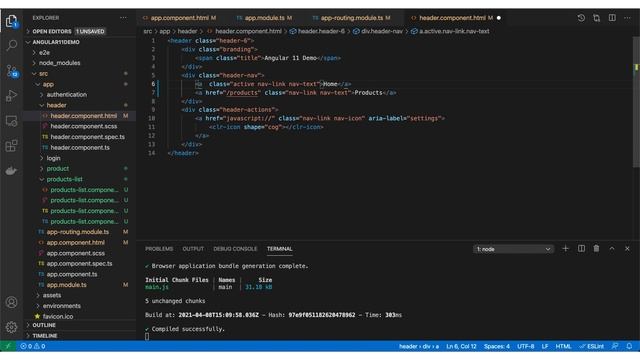Create a new terminal with plus icon

click(x=565, y=249)
